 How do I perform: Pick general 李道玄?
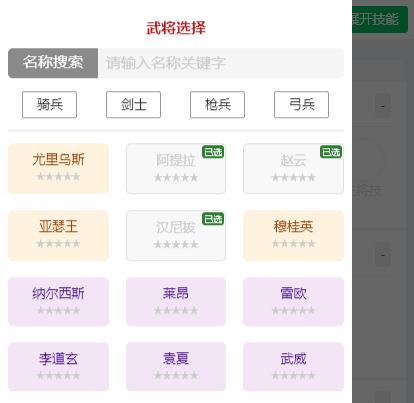[58, 366]
